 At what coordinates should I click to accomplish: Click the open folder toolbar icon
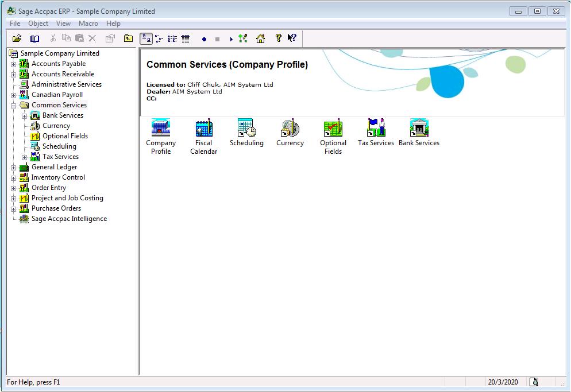[17, 38]
